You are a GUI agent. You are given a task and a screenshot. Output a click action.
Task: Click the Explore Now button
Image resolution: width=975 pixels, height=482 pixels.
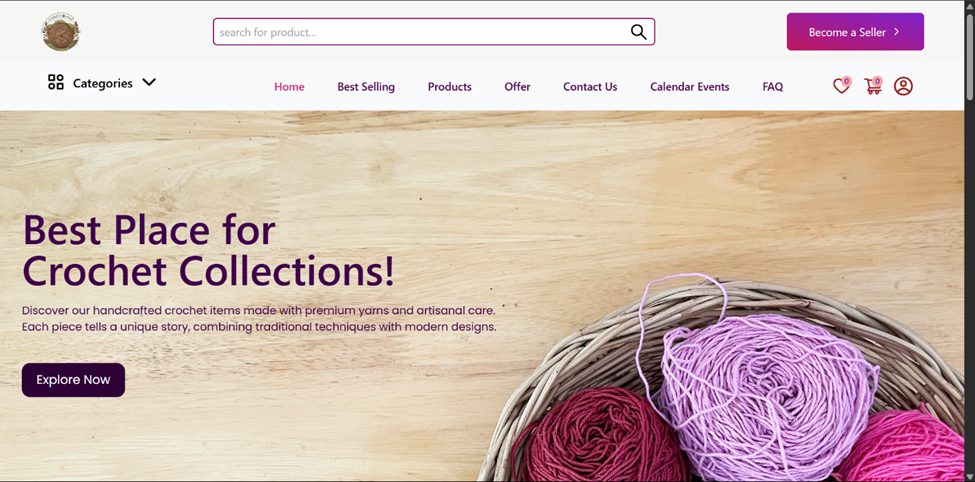(x=73, y=380)
